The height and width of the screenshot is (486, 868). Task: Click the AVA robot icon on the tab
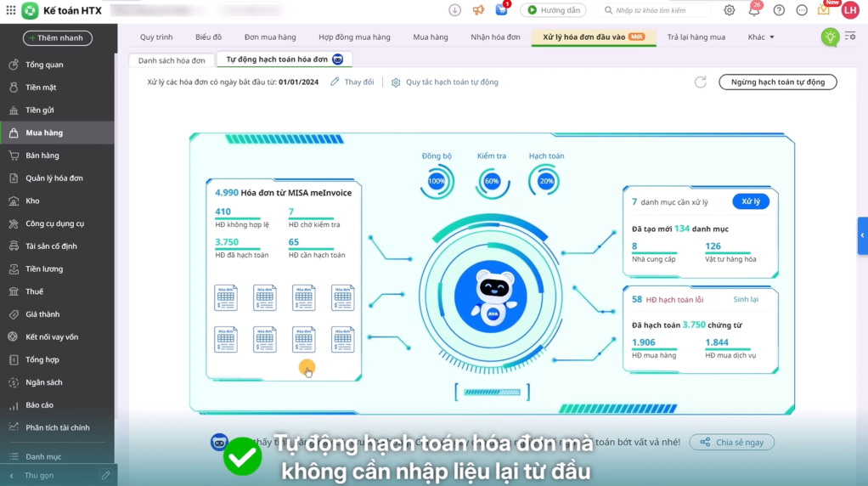pos(337,59)
